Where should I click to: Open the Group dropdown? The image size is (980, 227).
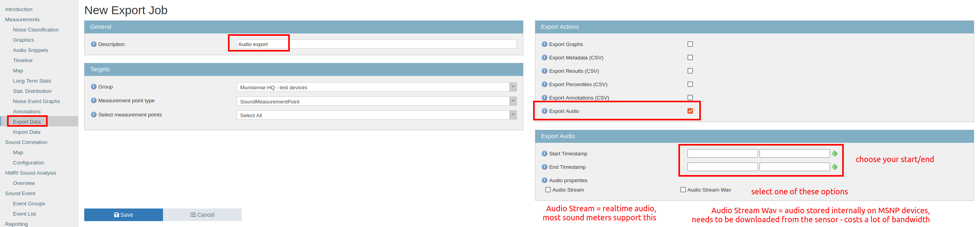tap(376, 87)
